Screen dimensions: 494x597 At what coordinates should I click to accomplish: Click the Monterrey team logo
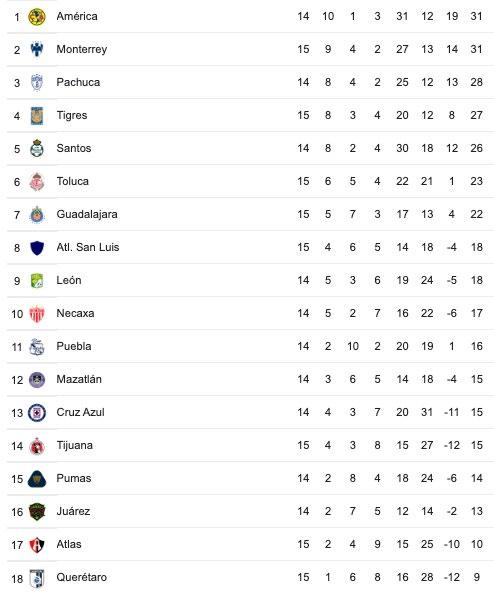37,49
